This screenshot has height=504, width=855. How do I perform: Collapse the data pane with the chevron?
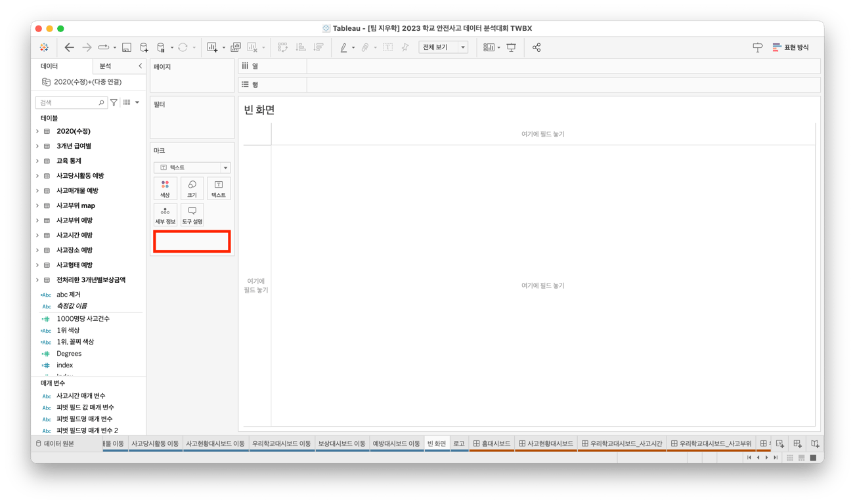coord(140,66)
